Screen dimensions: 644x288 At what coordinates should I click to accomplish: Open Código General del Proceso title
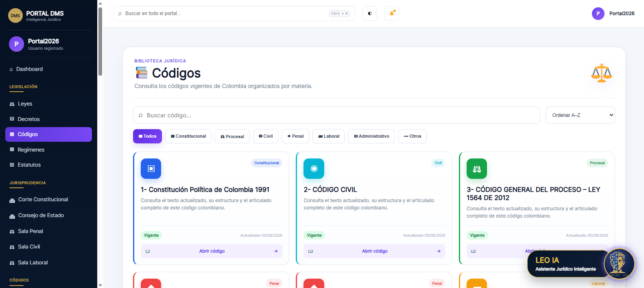pyautogui.click(x=533, y=193)
